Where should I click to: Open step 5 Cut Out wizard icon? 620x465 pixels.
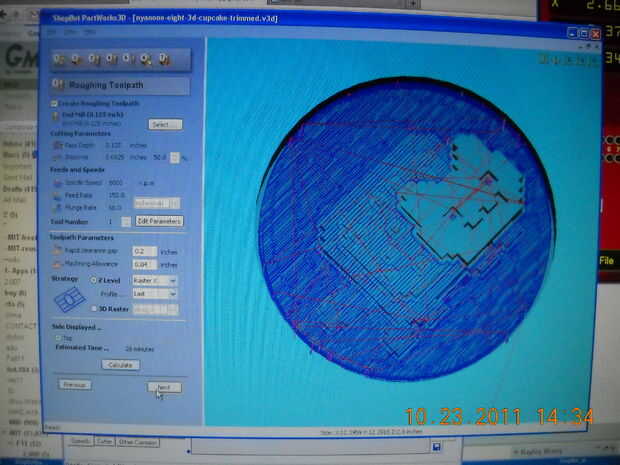pos(128,60)
